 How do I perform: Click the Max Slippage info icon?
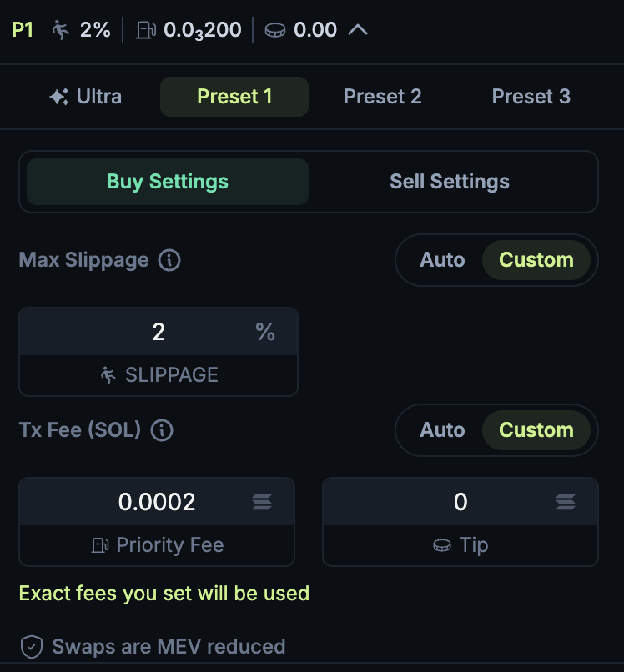tap(169, 260)
